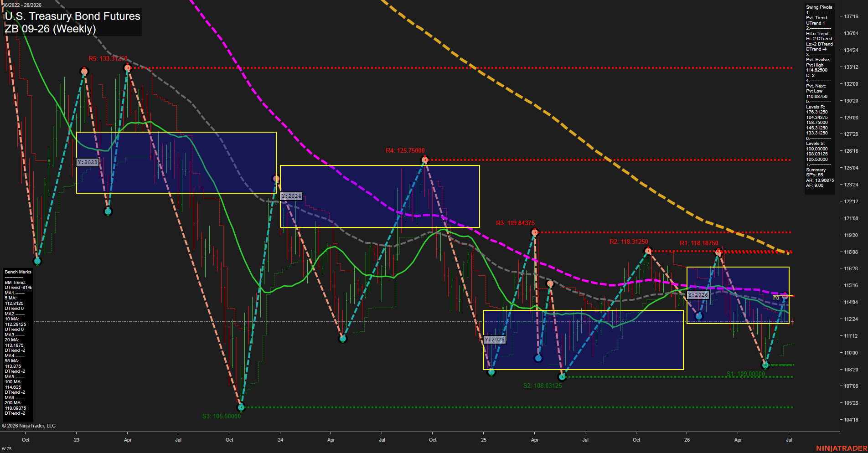Click resistance level 176.31250 in Levels R
This screenshot has width=868, height=453.
pos(816,112)
